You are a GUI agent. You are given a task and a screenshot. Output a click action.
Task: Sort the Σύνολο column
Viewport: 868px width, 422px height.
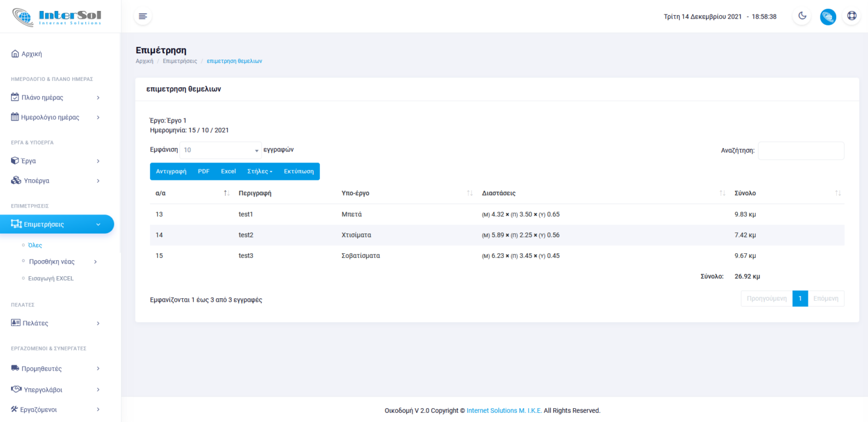[x=838, y=193]
